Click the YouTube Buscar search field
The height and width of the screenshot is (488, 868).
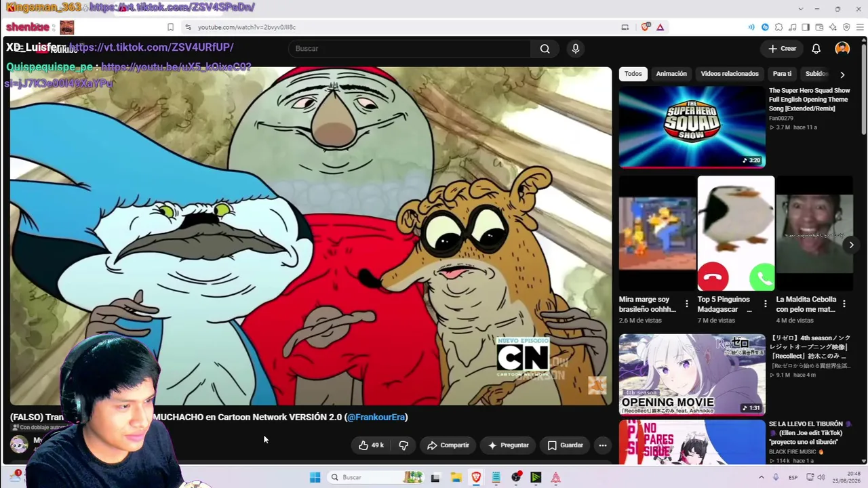point(410,49)
